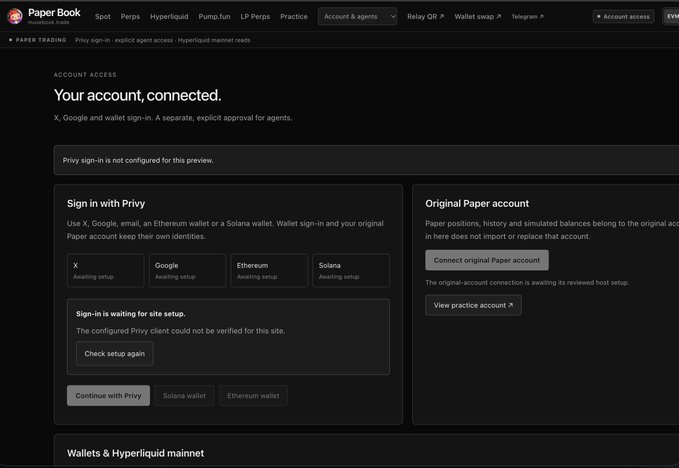Click the ACCOUNT ACCESS section label
The image size is (679, 468).
point(85,74)
